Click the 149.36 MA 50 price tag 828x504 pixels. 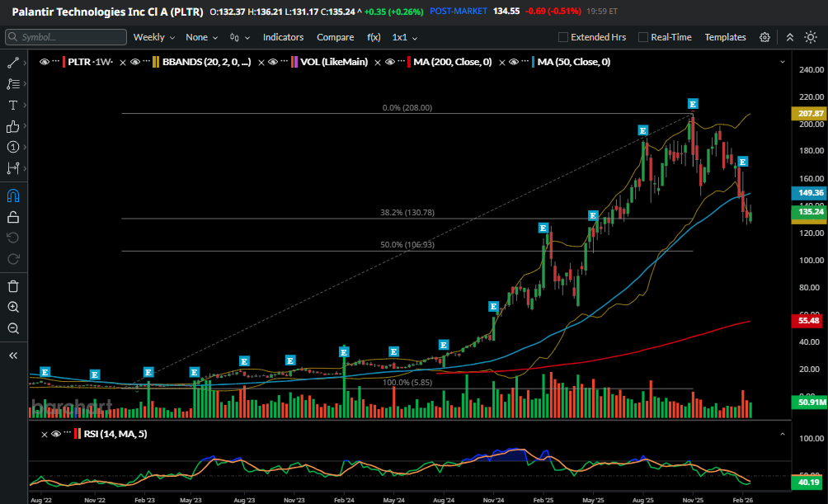[810, 193]
